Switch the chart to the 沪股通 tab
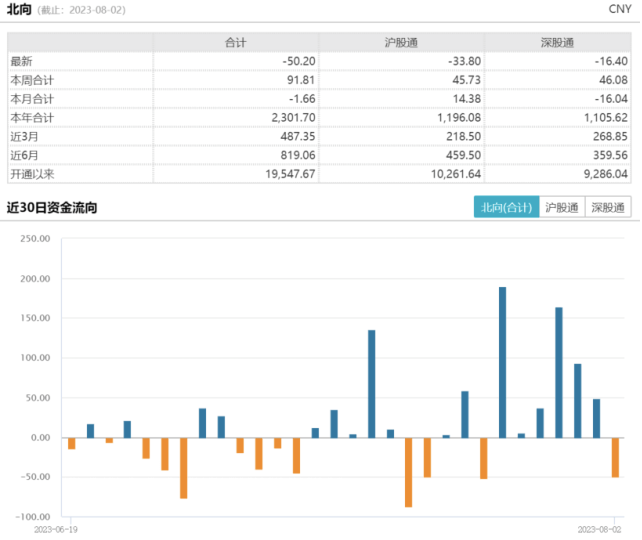 561,208
